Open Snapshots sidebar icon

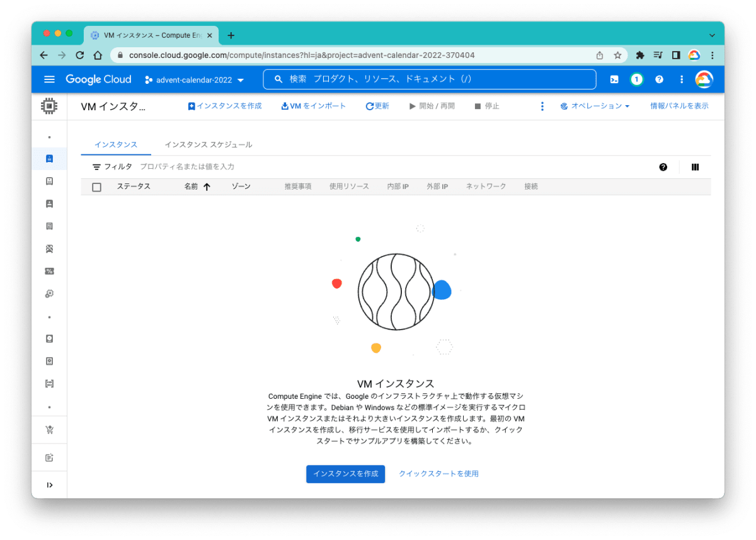tap(49, 361)
